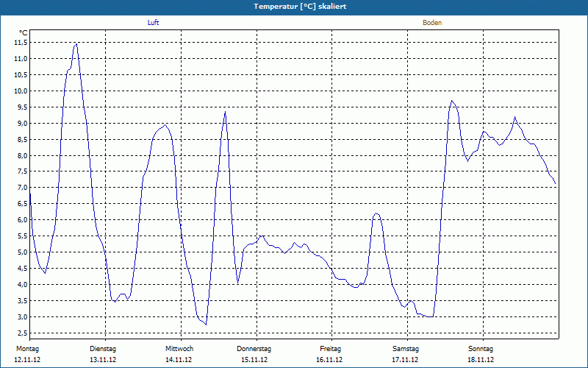588x368 pixels.
Task: Click the Saturday 9,7 °C peak on curve
Action: [x=452, y=101]
